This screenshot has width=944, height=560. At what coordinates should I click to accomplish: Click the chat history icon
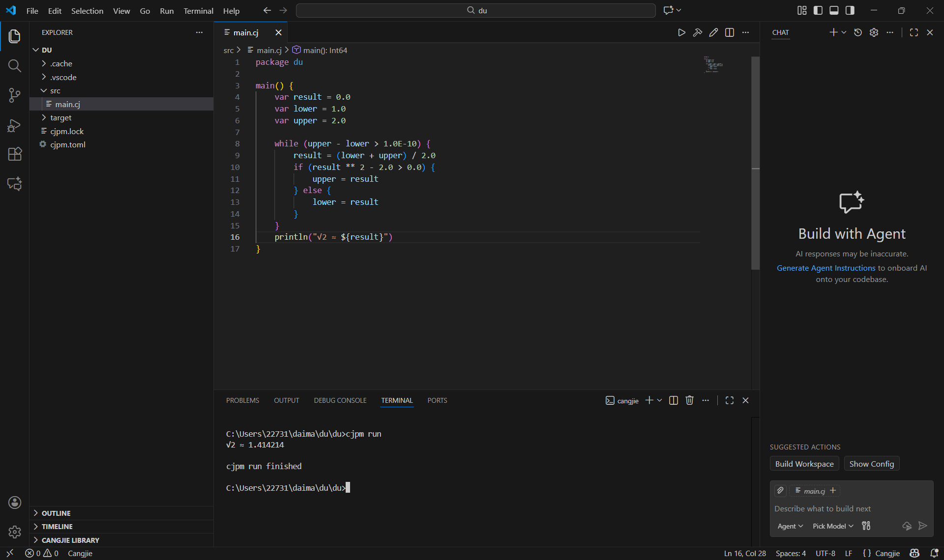click(858, 32)
